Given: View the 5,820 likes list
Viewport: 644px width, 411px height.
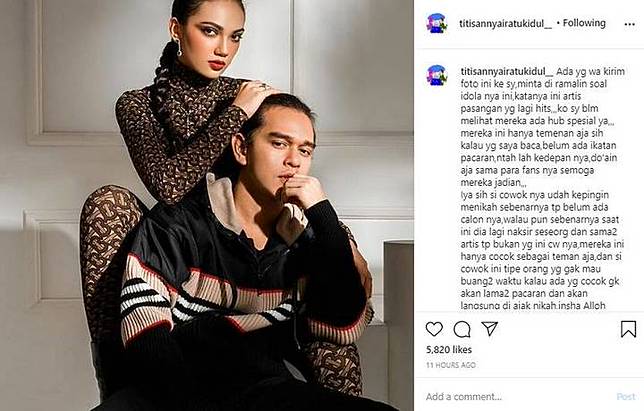Looking at the screenshot, I should pyautogui.click(x=449, y=349).
